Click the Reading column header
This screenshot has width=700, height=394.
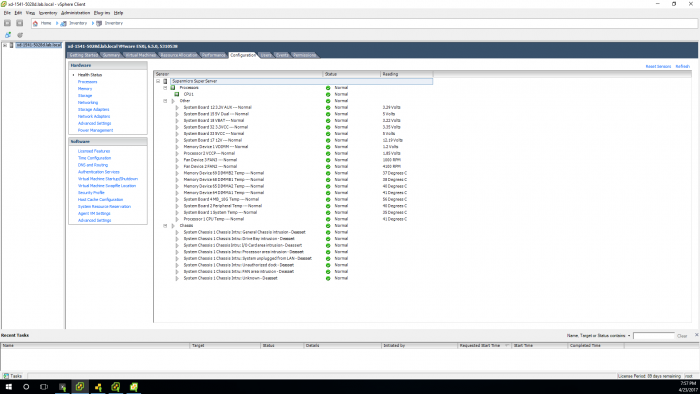[406, 74]
